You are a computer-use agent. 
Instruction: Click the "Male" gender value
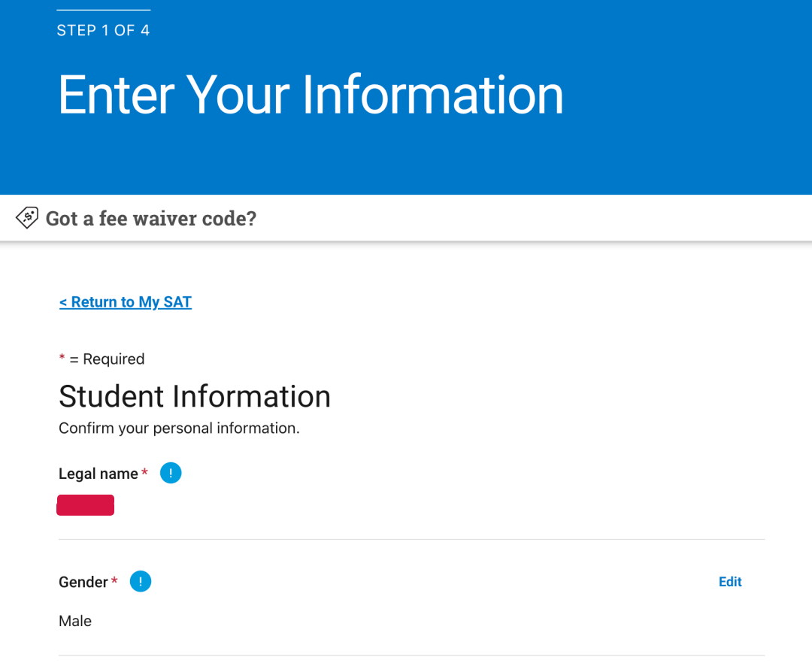pyautogui.click(x=75, y=621)
